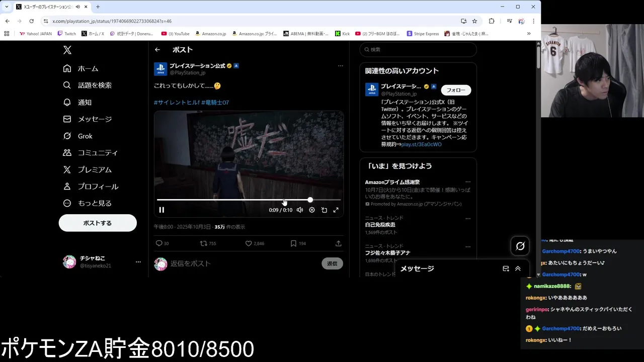Open hashtag #竜騎士07
The image size is (644, 362).
point(215,103)
